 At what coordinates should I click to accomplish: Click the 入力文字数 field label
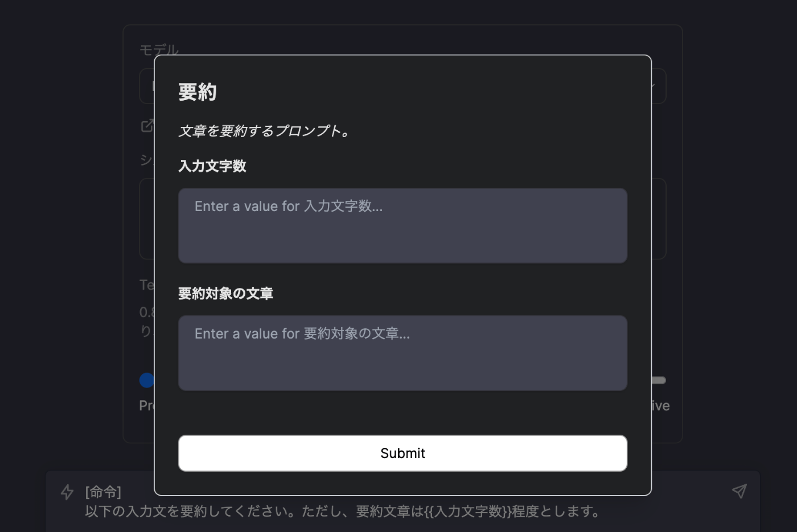[212, 166]
